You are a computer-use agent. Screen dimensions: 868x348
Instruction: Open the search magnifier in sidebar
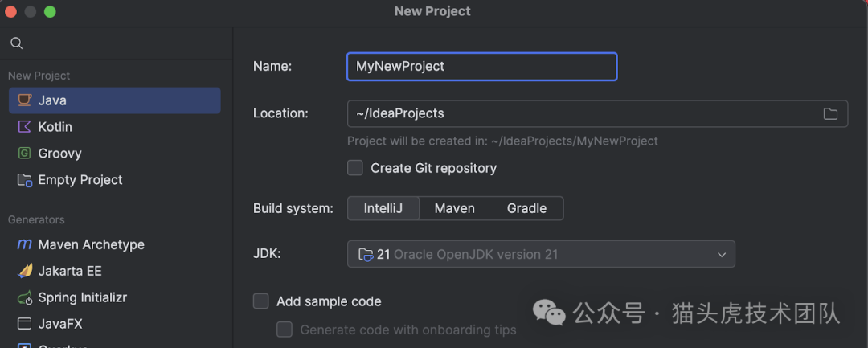[17, 43]
